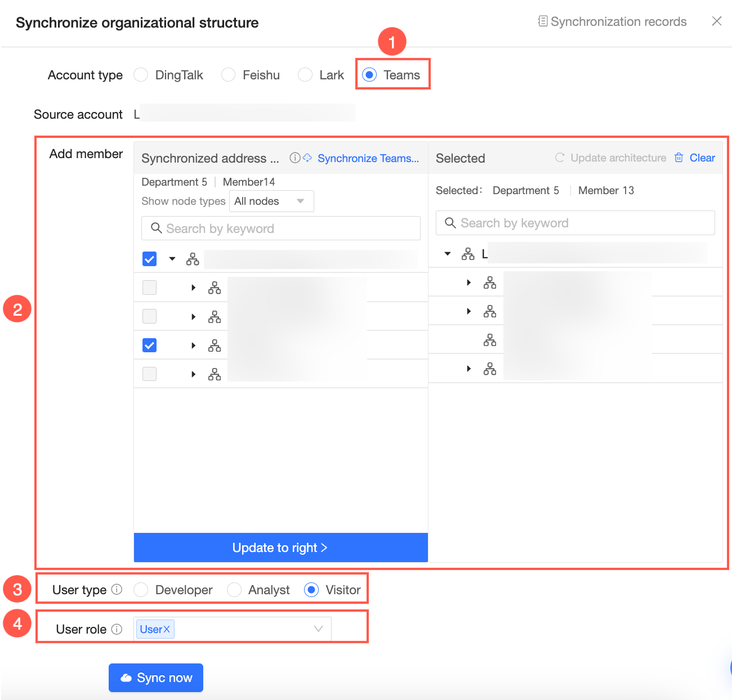The width and height of the screenshot is (732, 700).
Task: Click the Synchronization records document icon
Action: (x=542, y=21)
